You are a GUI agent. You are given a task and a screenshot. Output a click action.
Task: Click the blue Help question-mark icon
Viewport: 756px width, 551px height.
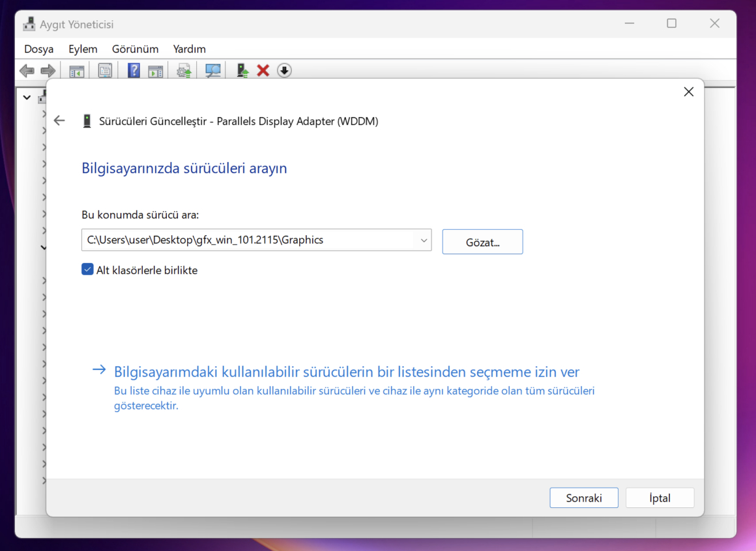point(134,70)
